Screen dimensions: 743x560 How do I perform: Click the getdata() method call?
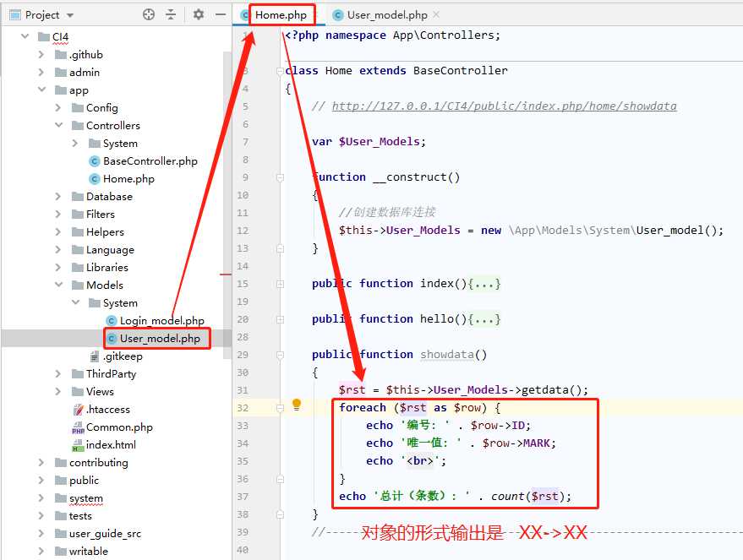coord(551,390)
